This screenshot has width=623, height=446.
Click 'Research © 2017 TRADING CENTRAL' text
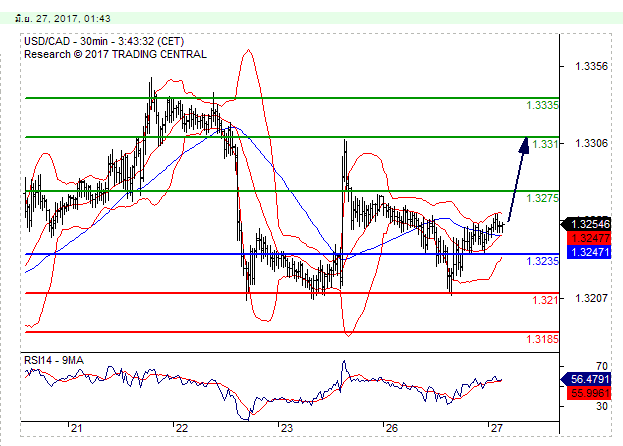point(115,54)
